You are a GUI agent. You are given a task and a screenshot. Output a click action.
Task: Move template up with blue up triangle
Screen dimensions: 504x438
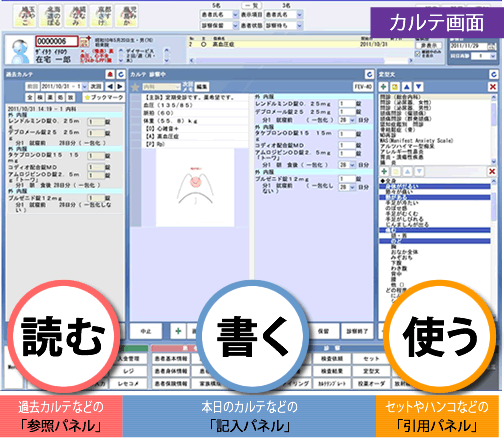(406, 87)
